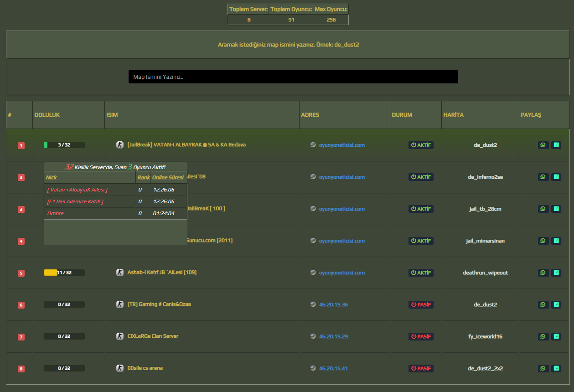This screenshot has height=392, width=574.
Task: Share jail_mimarsinan server on WhatsApp
Action: tap(543, 241)
